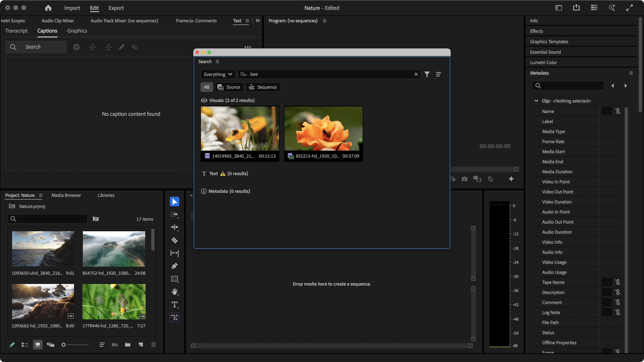Click the add caption plus icon
Image resolution: width=644 pixels, height=362 pixels.
click(x=76, y=47)
